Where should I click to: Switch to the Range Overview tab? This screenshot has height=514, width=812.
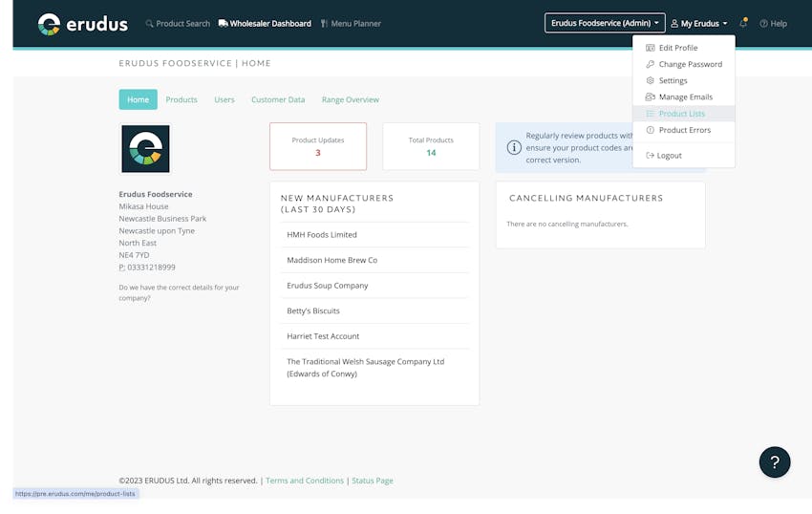[350, 99]
